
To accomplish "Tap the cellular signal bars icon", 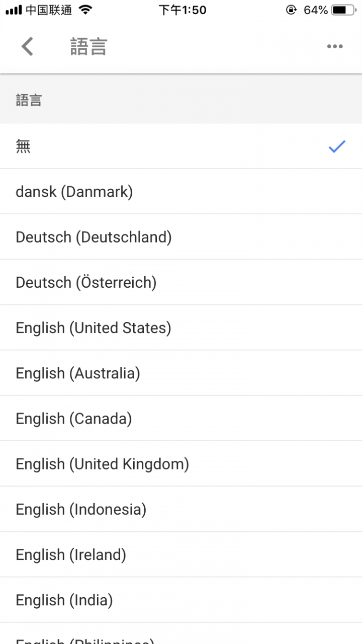I will [14, 10].
